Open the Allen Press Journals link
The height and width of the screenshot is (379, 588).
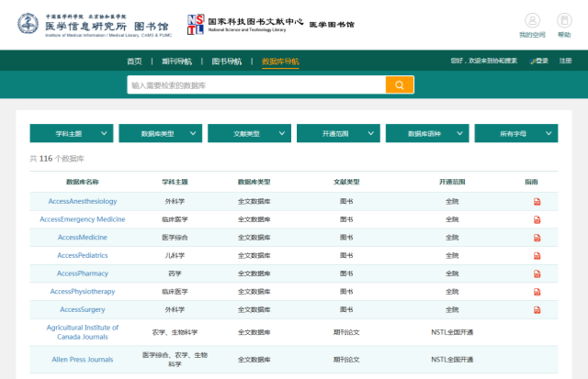pyautogui.click(x=83, y=359)
